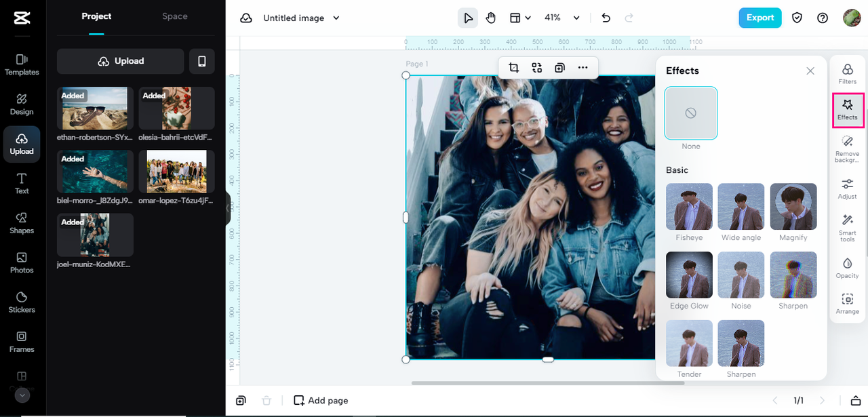Select the Remove background tool
The image size is (868, 417).
[847, 148]
